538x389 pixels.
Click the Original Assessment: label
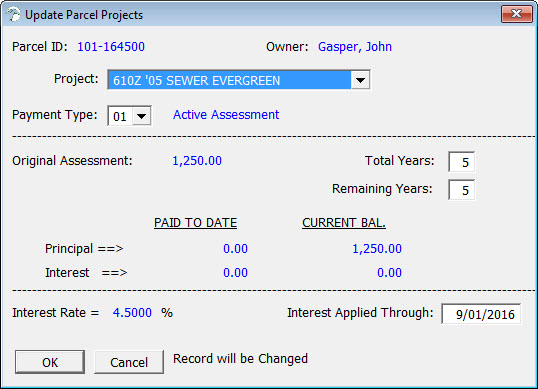[x=72, y=161]
